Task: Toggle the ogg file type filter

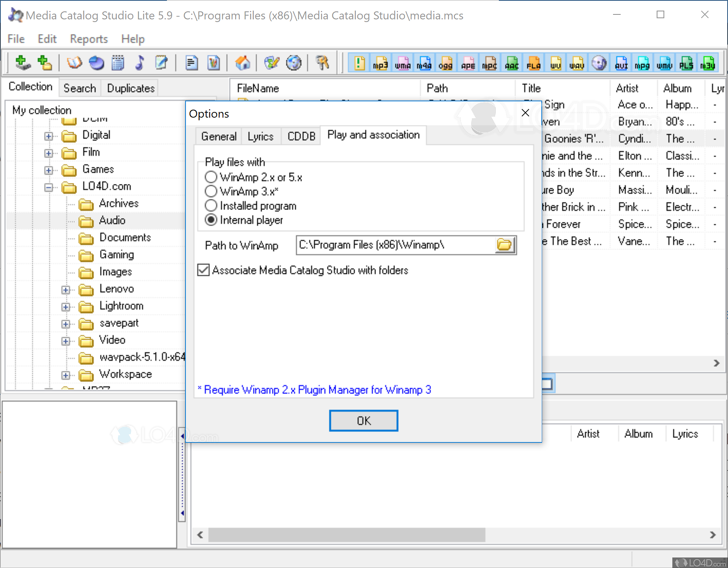Action: tap(446, 63)
